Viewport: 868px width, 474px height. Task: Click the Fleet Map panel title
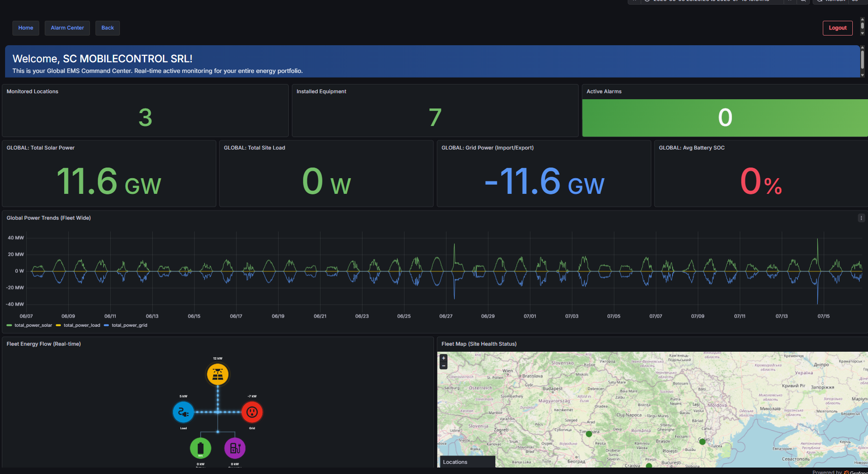coord(479,344)
